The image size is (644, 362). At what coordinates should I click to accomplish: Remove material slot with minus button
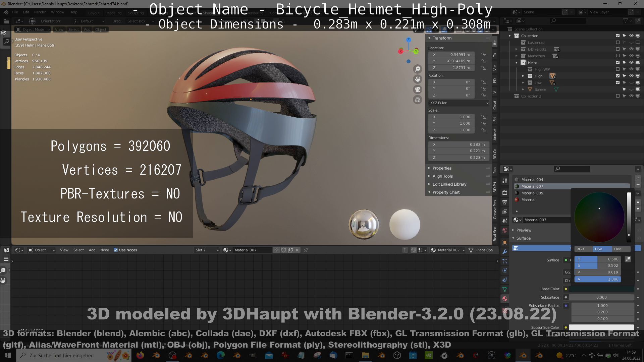(638, 185)
